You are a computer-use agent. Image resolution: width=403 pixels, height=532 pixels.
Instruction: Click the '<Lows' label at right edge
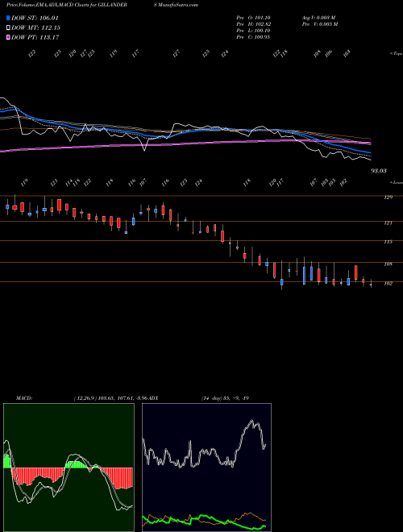pos(396,182)
